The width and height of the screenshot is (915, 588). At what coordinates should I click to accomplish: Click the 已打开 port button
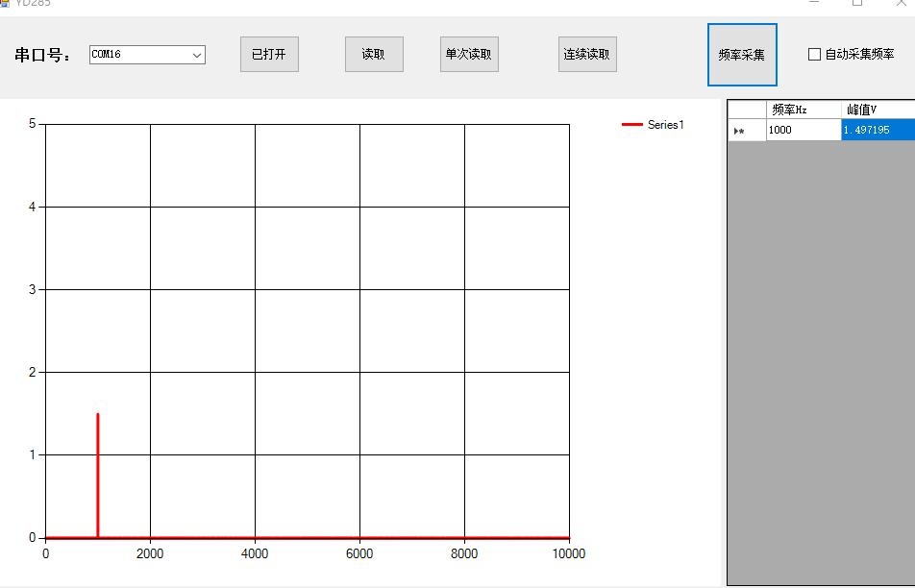point(269,54)
